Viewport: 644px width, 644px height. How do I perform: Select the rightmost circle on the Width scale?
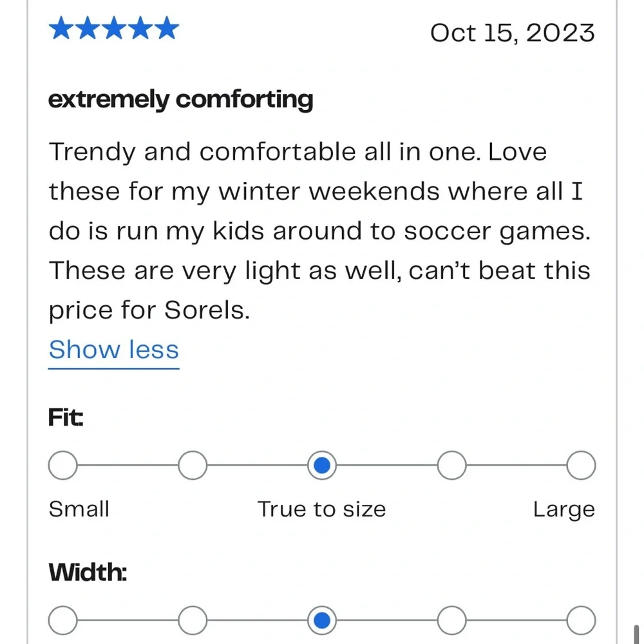(581, 620)
